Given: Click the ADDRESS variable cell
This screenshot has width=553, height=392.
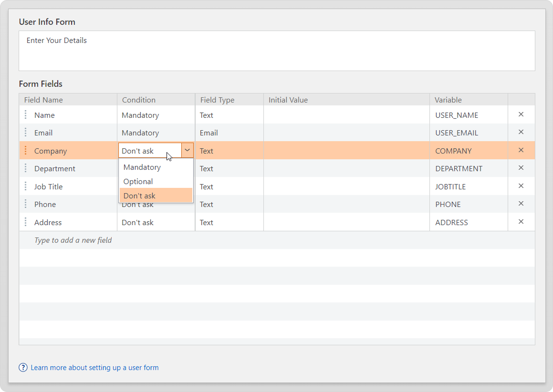Looking at the screenshot, I should point(469,222).
